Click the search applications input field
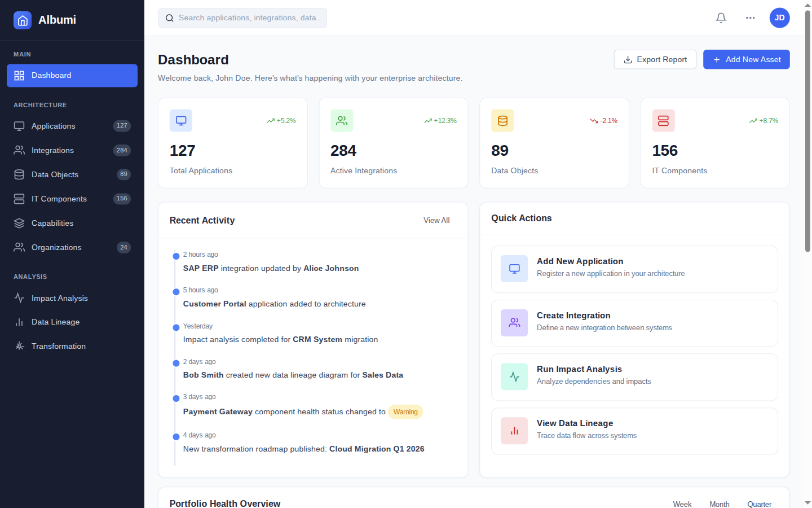The image size is (812, 508). pyautogui.click(x=242, y=17)
